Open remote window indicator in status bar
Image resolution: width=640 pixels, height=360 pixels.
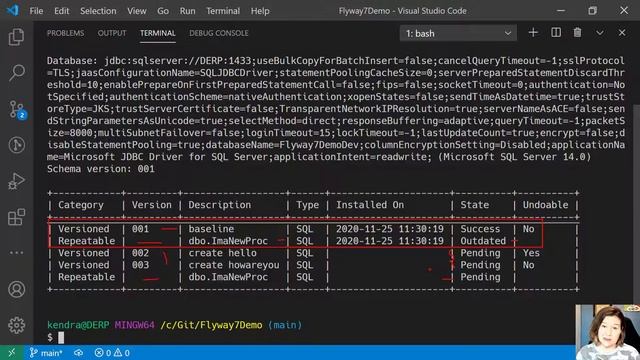click(12, 353)
